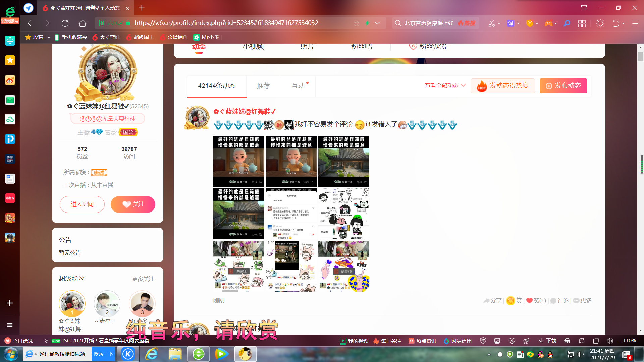Close the 蓝妹妹@红舞鞋 browser tab
The height and width of the screenshot is (362, 644).
[127, 8]
